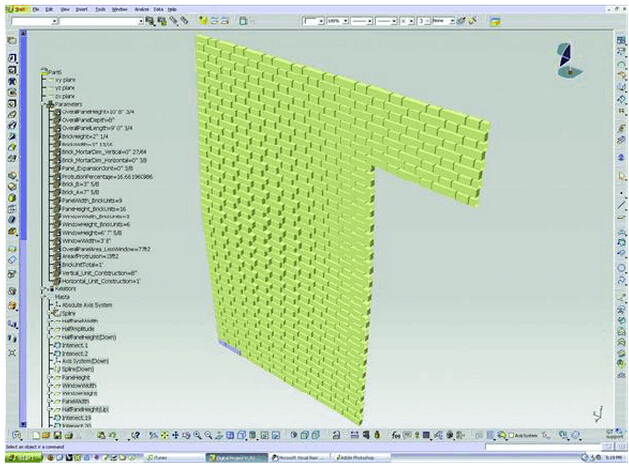Select the Pan view tool
Viewport: 629px width, 467px height.
[175, 435]
